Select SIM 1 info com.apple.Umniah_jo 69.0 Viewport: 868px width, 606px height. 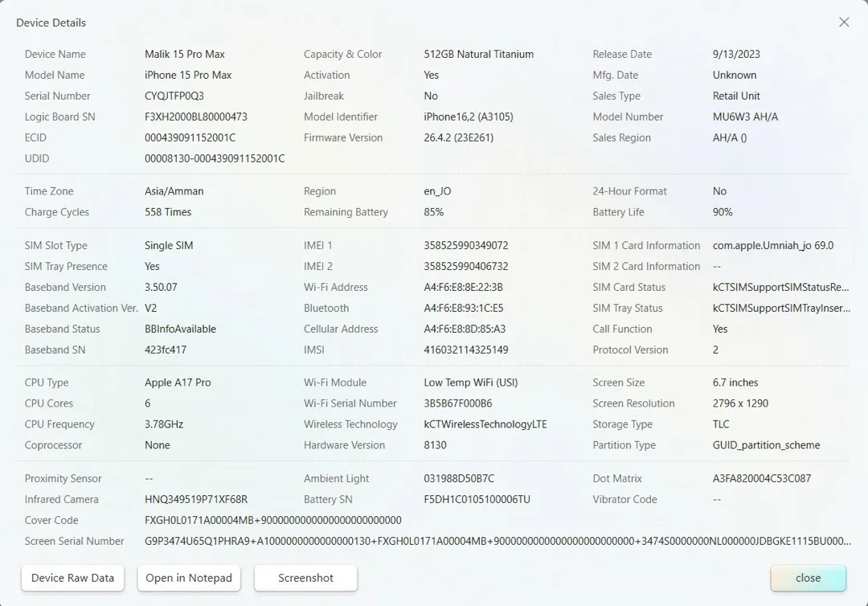tap(773, 245)
